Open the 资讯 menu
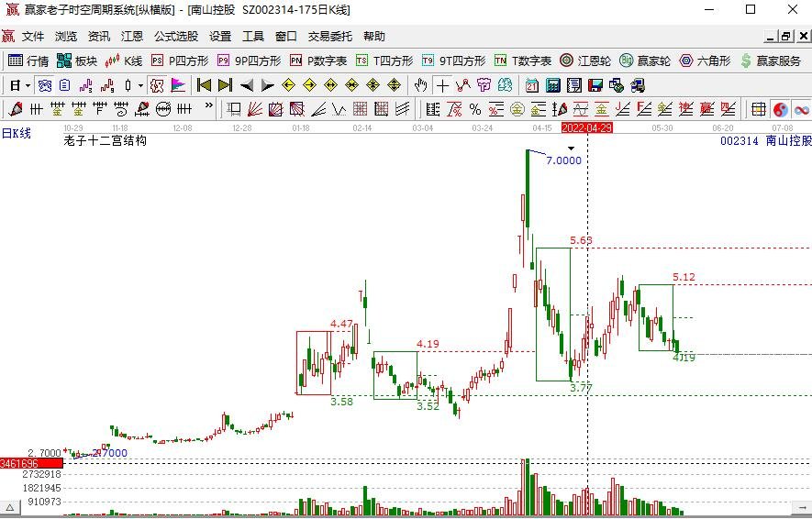The height and width of the screenshot is (519, 812). [x=99, y=37]
